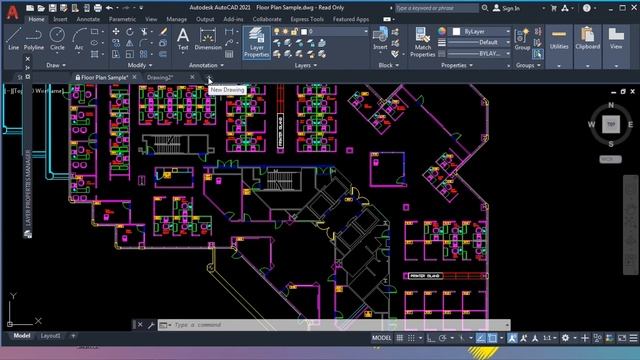Click the Autodesk App Store cart icon
Screen dimensions: 640x360
point(554,8)
